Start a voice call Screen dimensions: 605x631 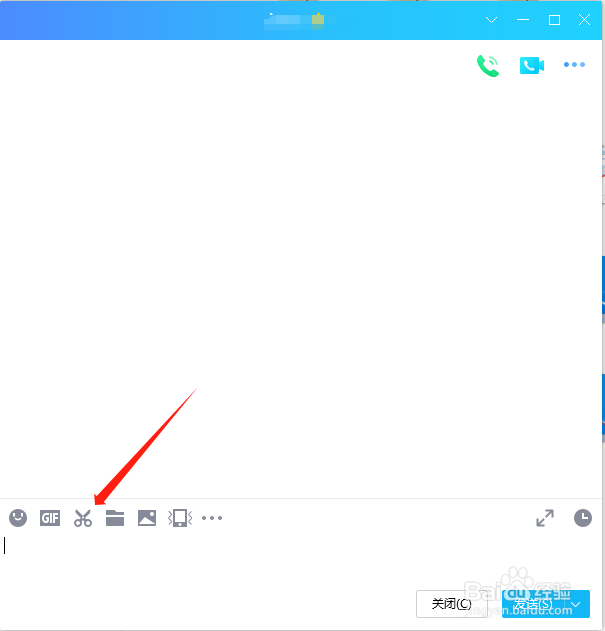coord(488,65)
